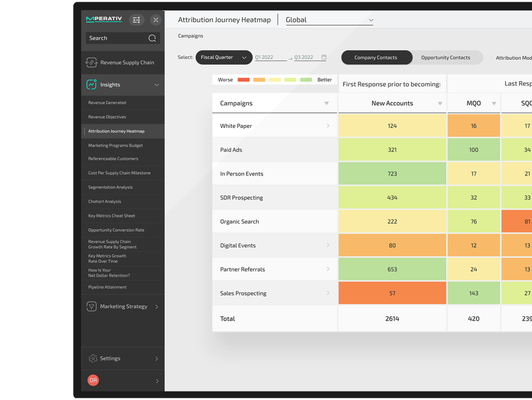532x400 pixels.
Task: Open the filter sliders icon beside the logo
Action: pos(136,19)
